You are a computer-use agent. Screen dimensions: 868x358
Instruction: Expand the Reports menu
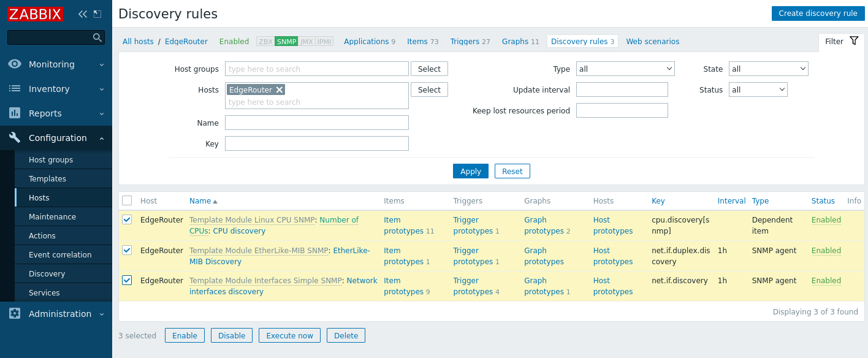click(x=56, y=113)
